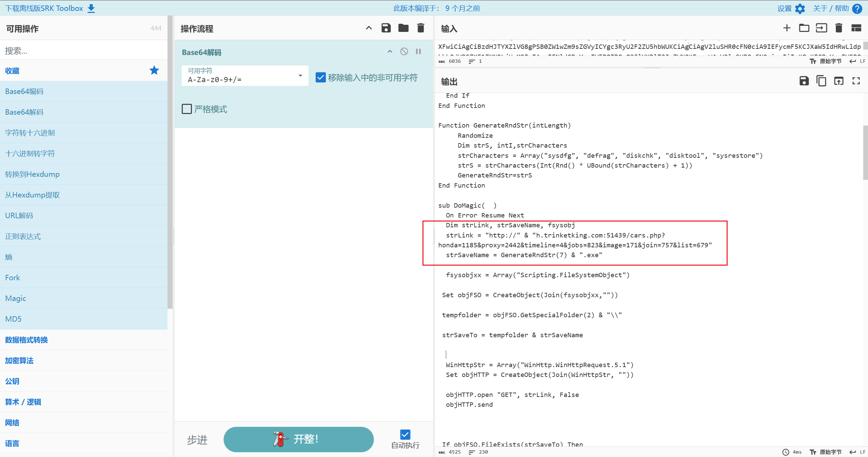Image resolution: width=868 pixels, height=457 pixels.
Task: Select 从Hexdump提取 operation
Action: click(84, 195)
